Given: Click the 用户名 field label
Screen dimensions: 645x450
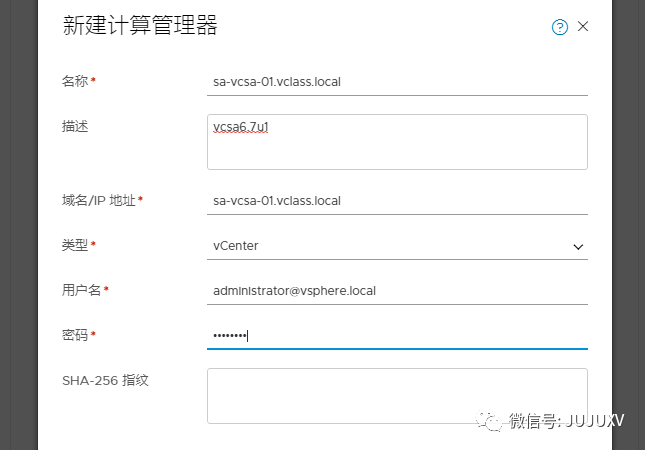Looking at the screenshot, I should [82, 290].
